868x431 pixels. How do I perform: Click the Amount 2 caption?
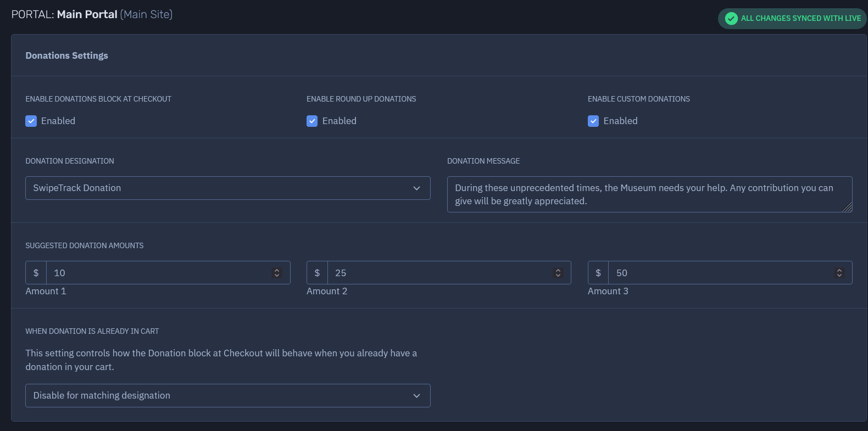coord(327,291)
